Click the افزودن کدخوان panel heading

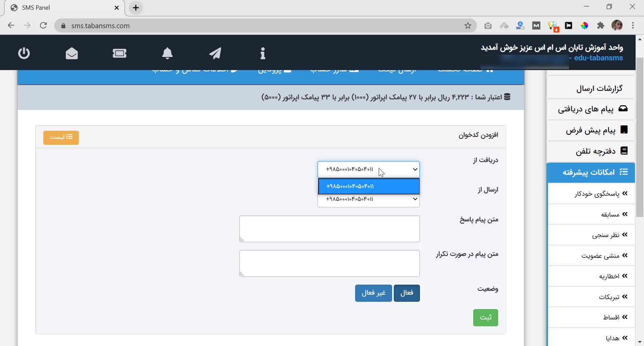pyautogui.click(x=478, y=135)
